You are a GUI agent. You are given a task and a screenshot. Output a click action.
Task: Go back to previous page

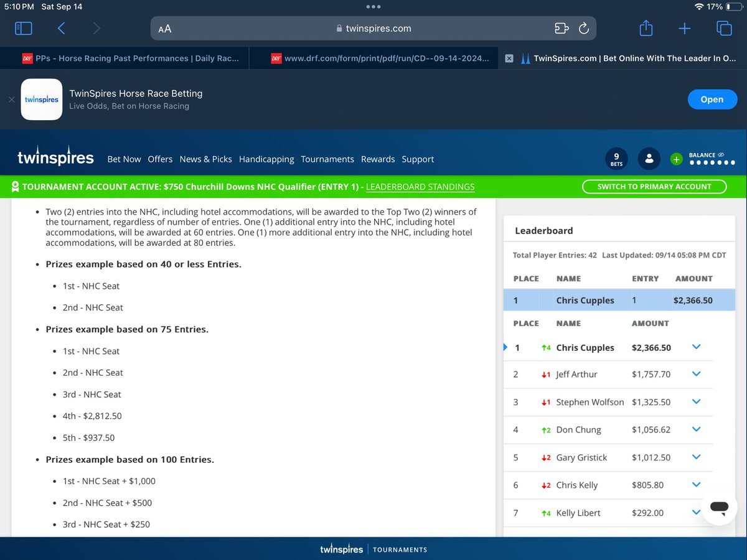coord(61,28)
